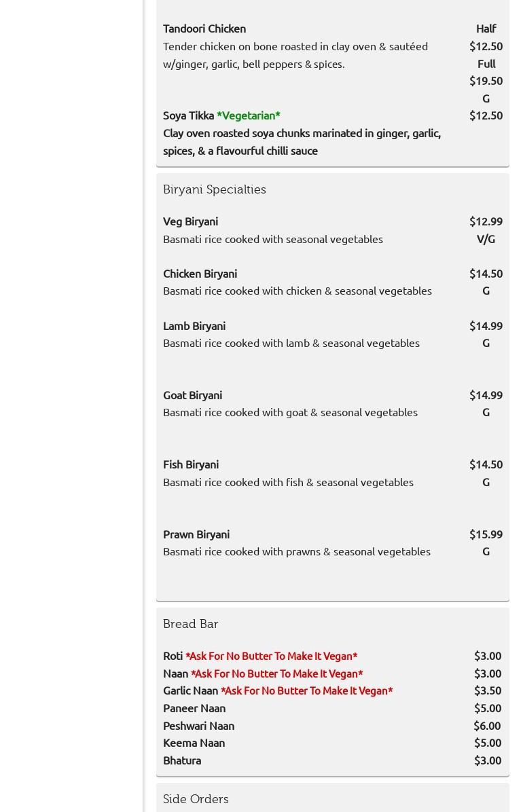Choose the Lamb Biryani item
Image resolution: width=523 pixels, height=812 pixels.
tap(194, 326)
